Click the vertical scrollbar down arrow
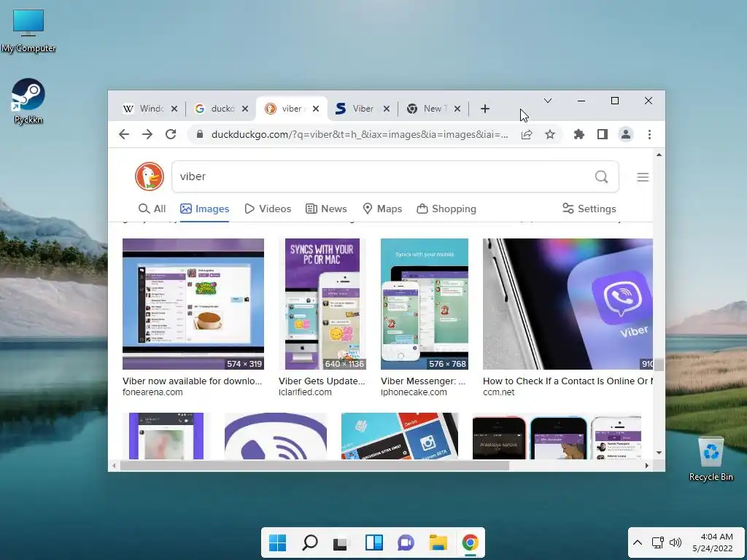Viewport: 747px width, 560px height. point(659,453)
